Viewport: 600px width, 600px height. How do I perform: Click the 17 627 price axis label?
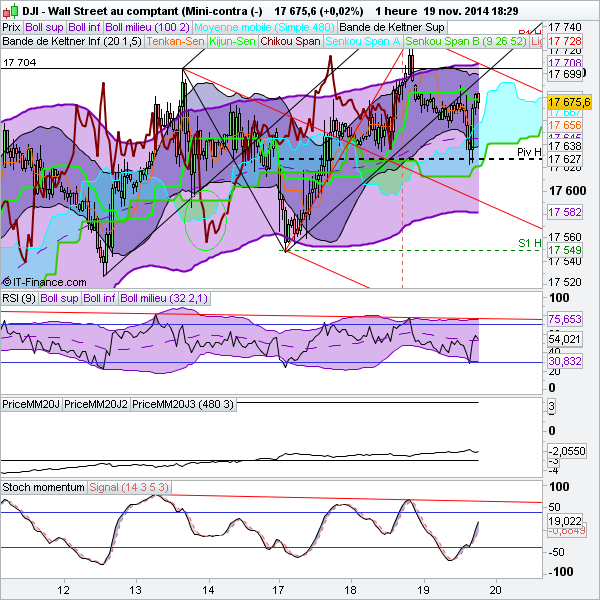point(564,159)
